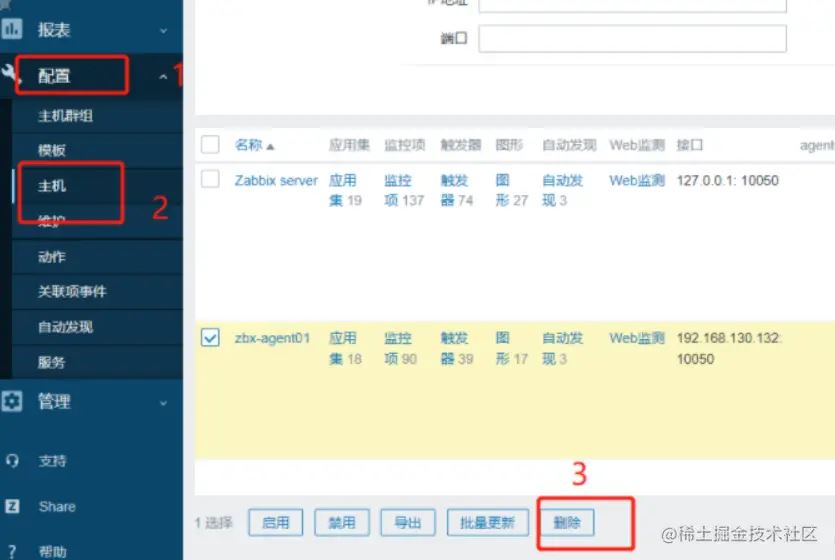The height and width of the screenshot is (560, 835).
Task: Focus the IP地址 filter input field
Action: [x=633, y=4]
